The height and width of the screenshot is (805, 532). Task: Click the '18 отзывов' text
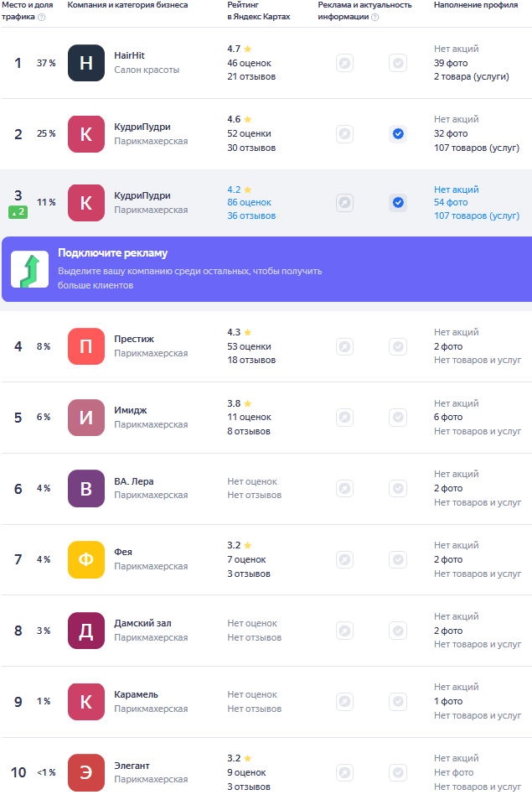click(251, 360)
